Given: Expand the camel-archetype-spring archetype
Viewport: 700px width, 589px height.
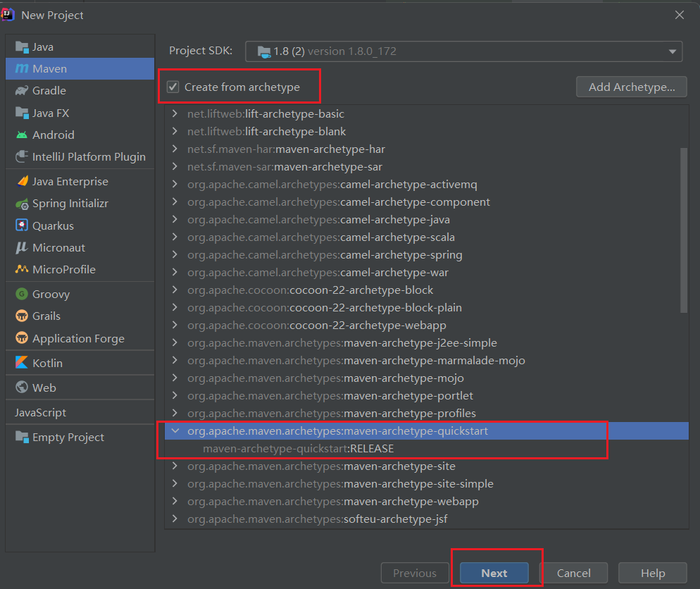Looking at the screenshot, I should [173, 254].
